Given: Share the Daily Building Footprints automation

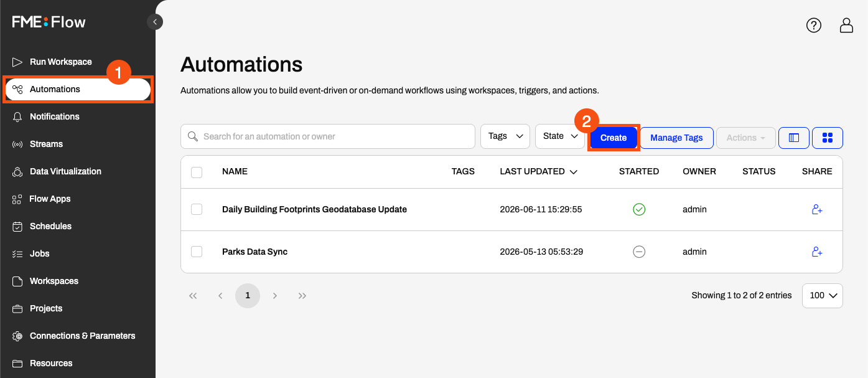Looking at the screenshot, I should point(817,209).
